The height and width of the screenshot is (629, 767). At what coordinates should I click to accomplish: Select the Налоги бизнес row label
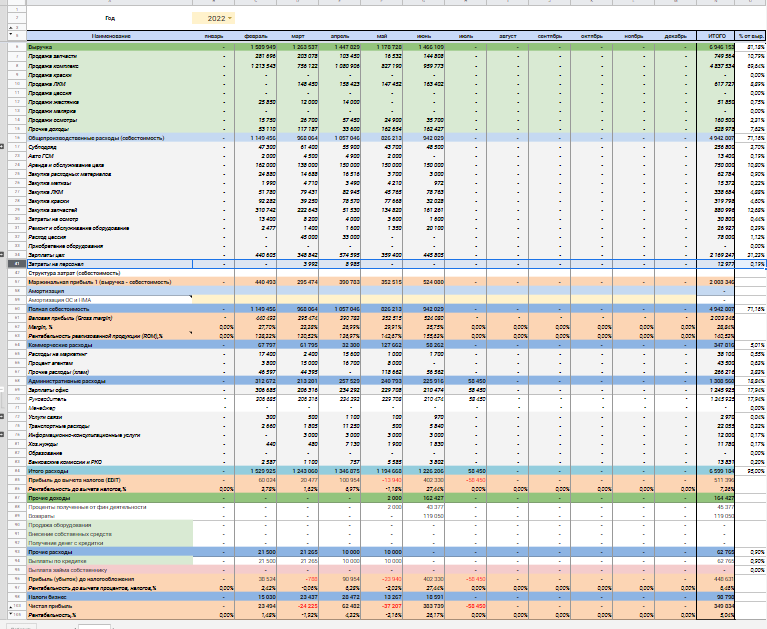pos(110,597)
